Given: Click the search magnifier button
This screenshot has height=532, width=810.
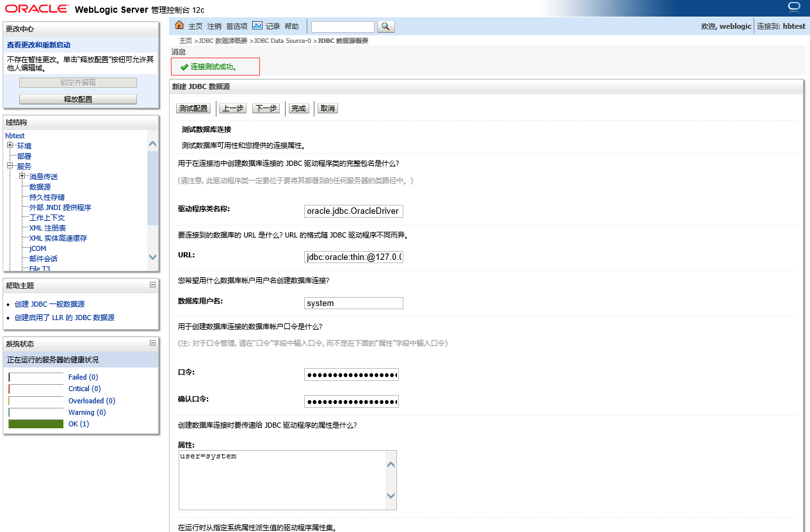Looking at the screenshot, I should click(386, 26).
